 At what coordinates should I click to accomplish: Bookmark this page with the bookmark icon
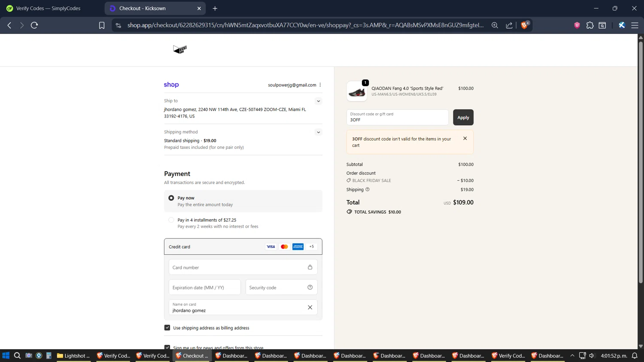pos(102,25)
